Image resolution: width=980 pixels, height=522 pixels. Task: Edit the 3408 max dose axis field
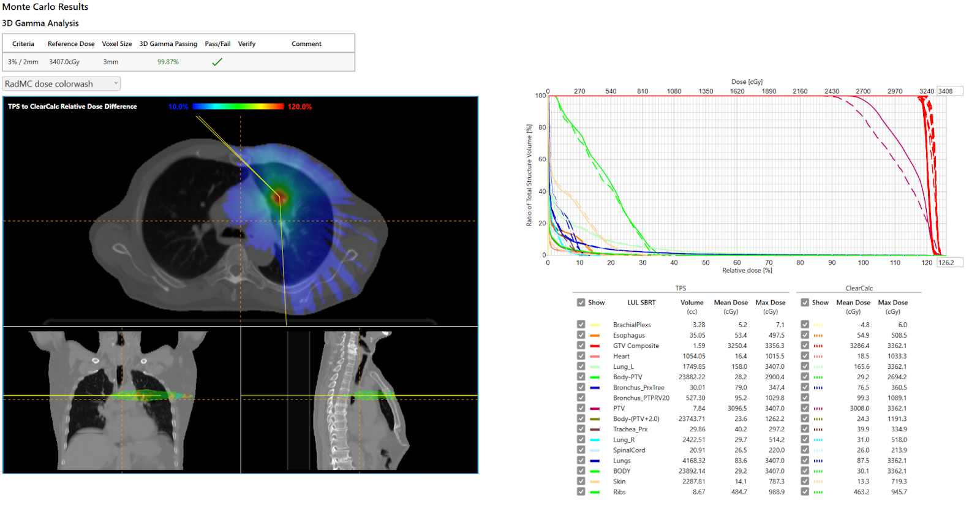[949, 91]
